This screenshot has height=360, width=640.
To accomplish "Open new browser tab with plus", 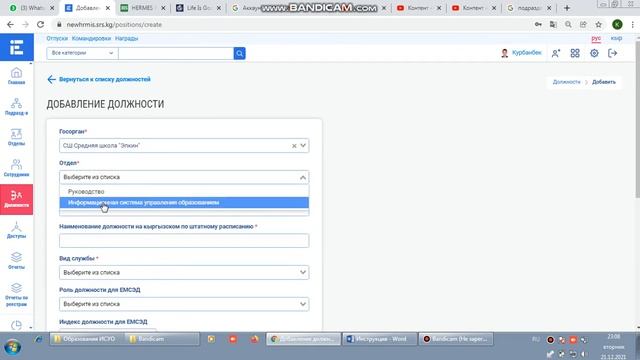I will click(x=567, y=8).
